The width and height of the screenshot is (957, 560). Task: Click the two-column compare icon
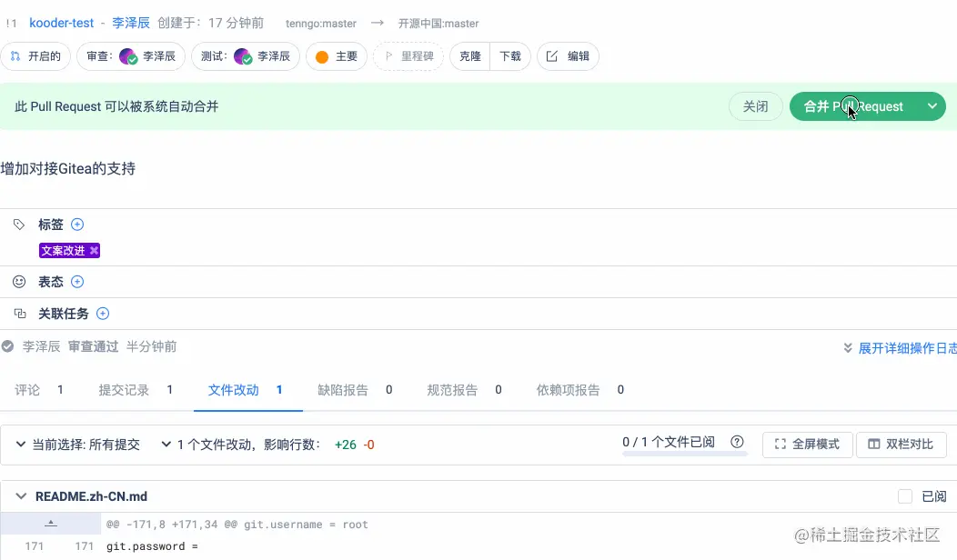(874, 445)
